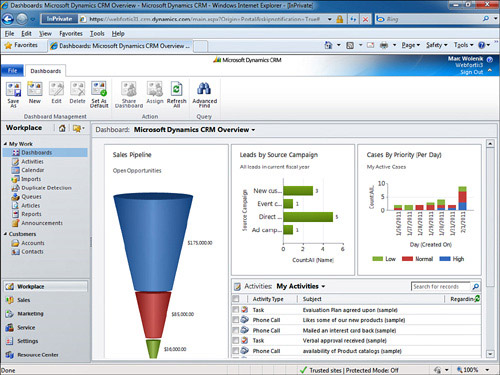
Task: Click the dashboard scrollbar down arrow
Action: click(x=490, y=354)
